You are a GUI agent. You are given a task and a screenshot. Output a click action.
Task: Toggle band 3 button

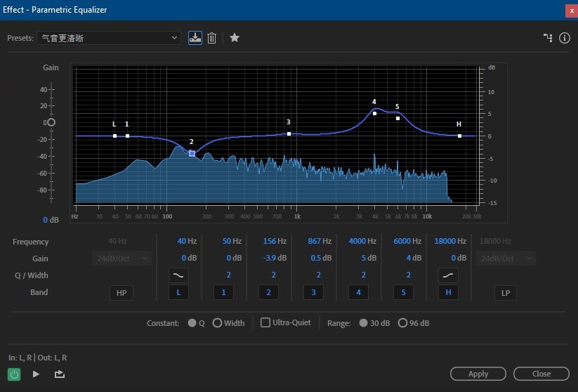tap(313, 292)
